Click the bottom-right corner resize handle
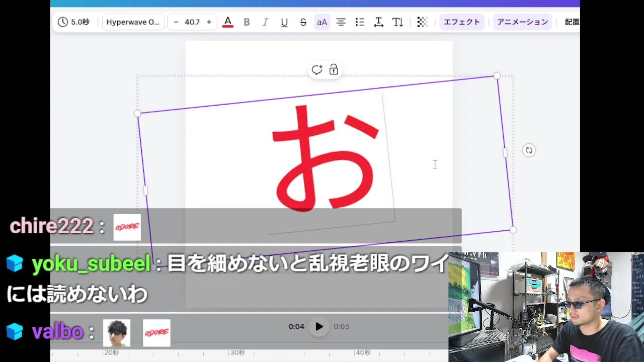This screenshot has width=644, height=362. [x=513, y=230]
